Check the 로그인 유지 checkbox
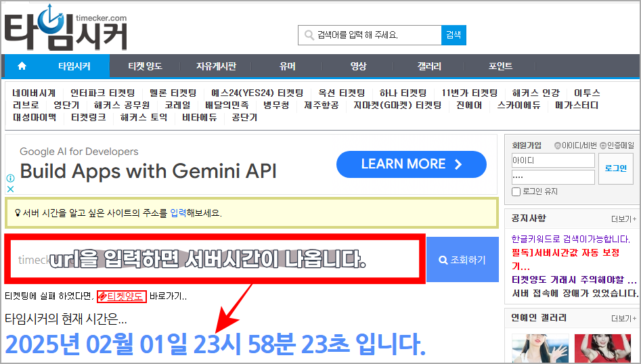Viewport: 641px width, 364px height. click(x=516, y=191)
